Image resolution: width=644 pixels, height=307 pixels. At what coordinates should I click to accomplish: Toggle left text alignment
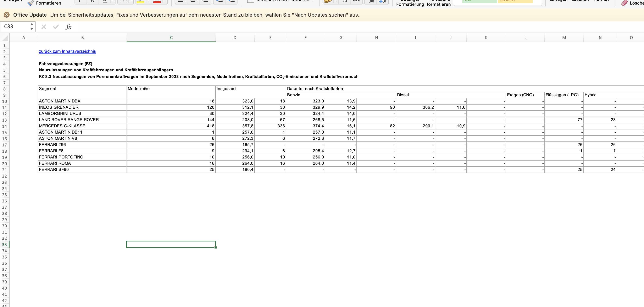click(181, 1)
